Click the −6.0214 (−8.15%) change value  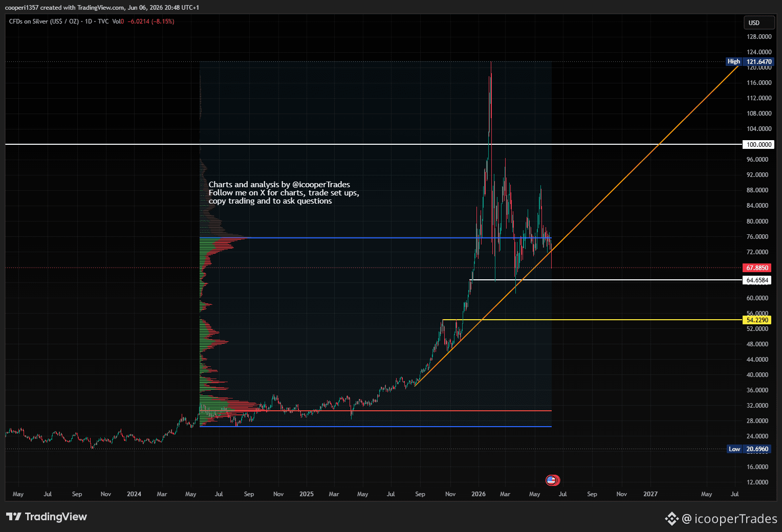(x=151, y=21)
